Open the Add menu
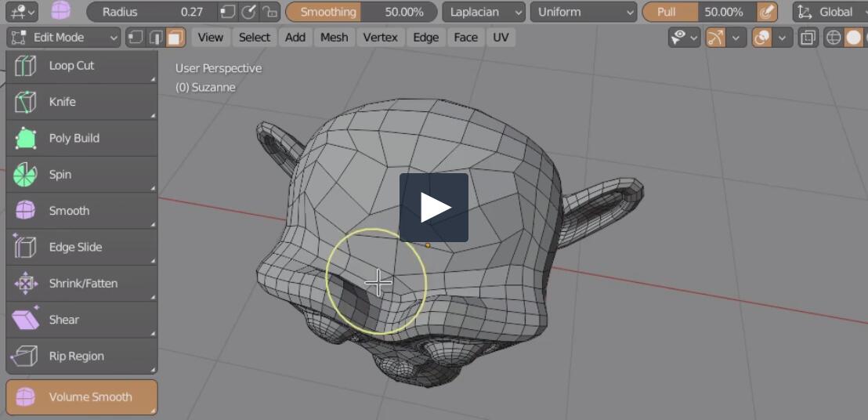Screen dimensions: 868x420 click(x=295, y=38)
